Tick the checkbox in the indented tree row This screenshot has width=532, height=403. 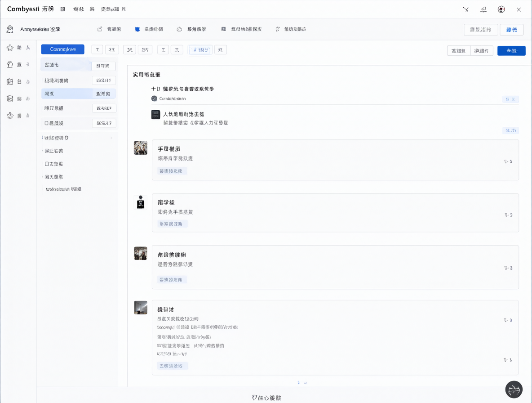click(47, 164)
